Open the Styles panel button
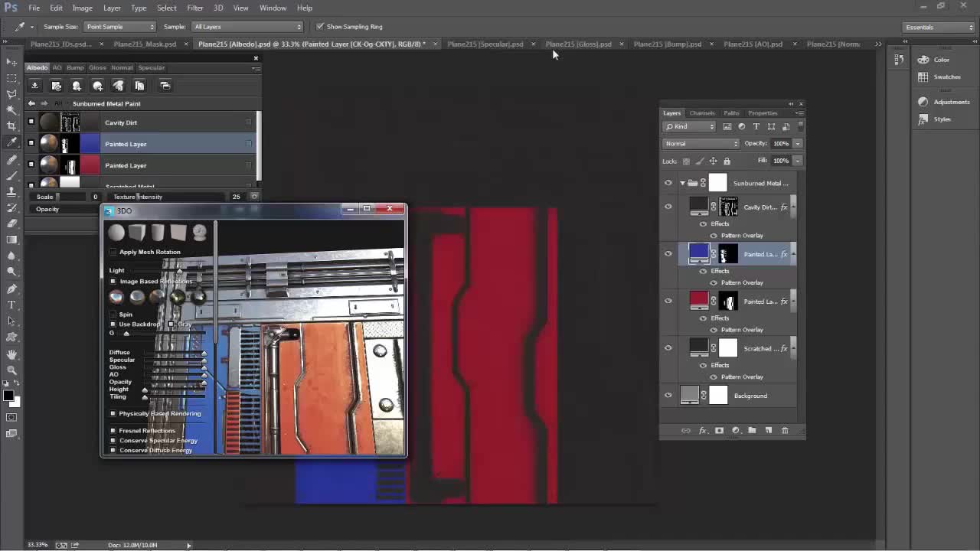Image resolution: width=980 pixels, height=551 pixels. click(x=935, y=119)
